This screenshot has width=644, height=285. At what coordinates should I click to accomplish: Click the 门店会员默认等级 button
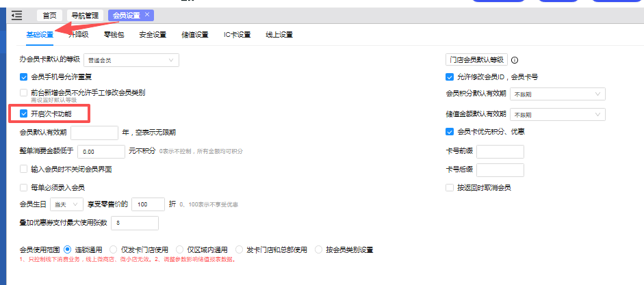coord(477,60)
